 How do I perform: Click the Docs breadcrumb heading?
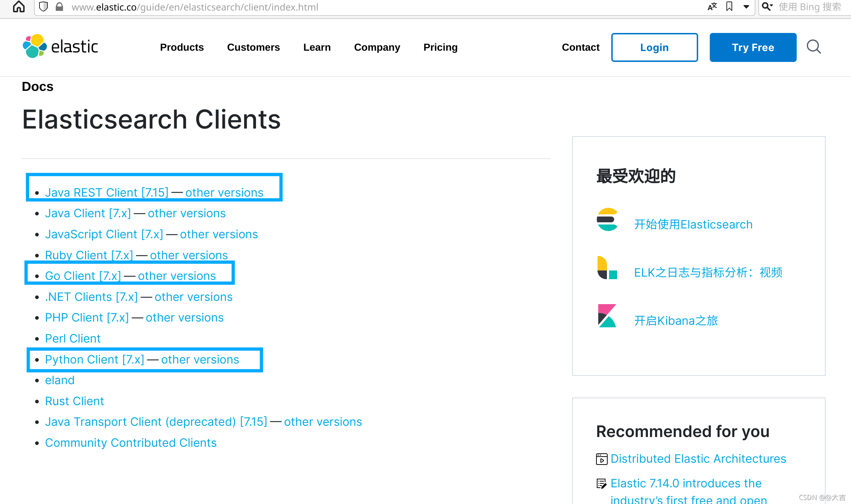[x=38, y=87]
